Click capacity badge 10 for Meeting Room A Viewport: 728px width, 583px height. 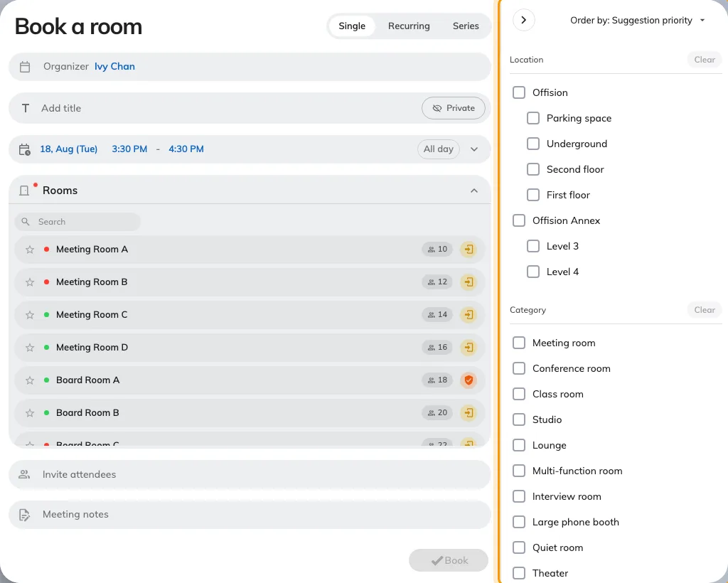pos(437,250)
